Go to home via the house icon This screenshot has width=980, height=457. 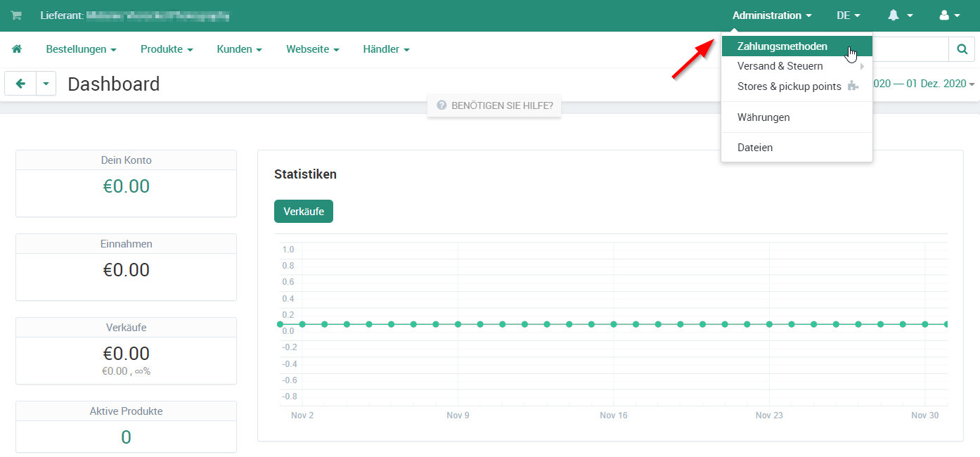[17, 49]
